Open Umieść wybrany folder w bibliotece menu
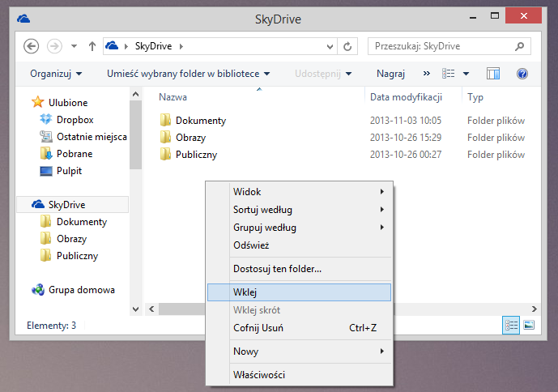This screenshot has height=392, width=558. pos(188,74)
